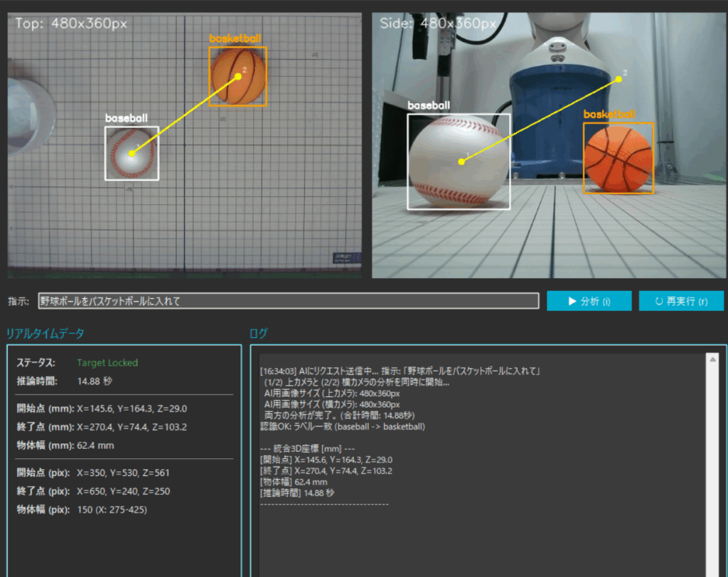728x577 pixels.
Task: Click the basketball label in Side camera view
Action: coord(609,114)
